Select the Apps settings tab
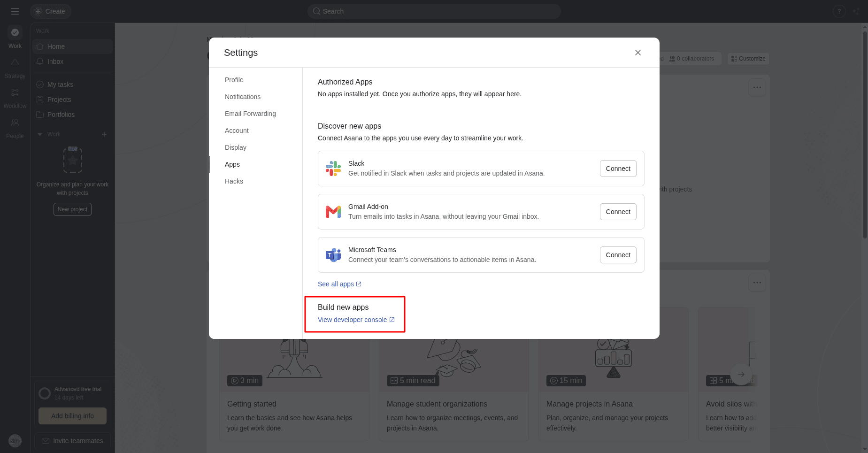 (x=232, y=164)
